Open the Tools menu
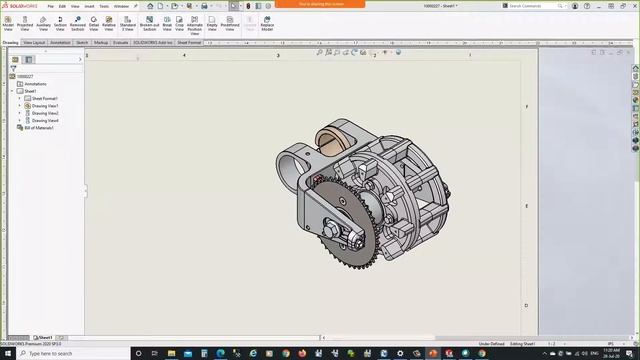The width and height of the screenshot is (640, 360). (x=104, y=7)
